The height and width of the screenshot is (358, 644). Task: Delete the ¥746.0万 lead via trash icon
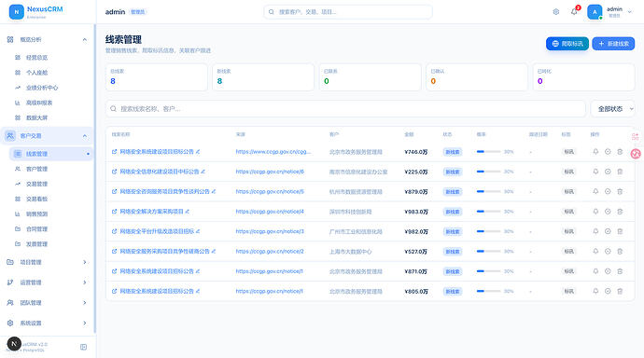(x=620, y=152)
